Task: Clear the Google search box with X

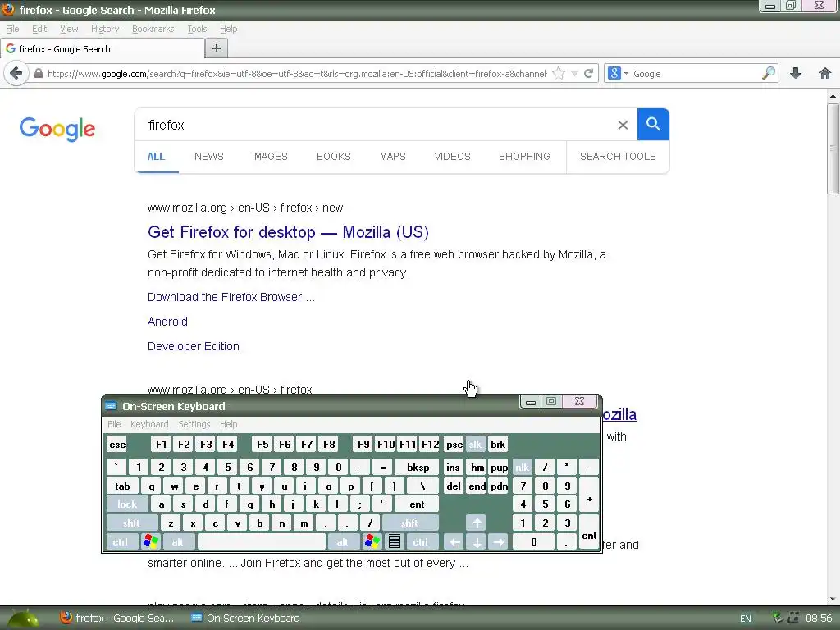Action: [623, 125]
